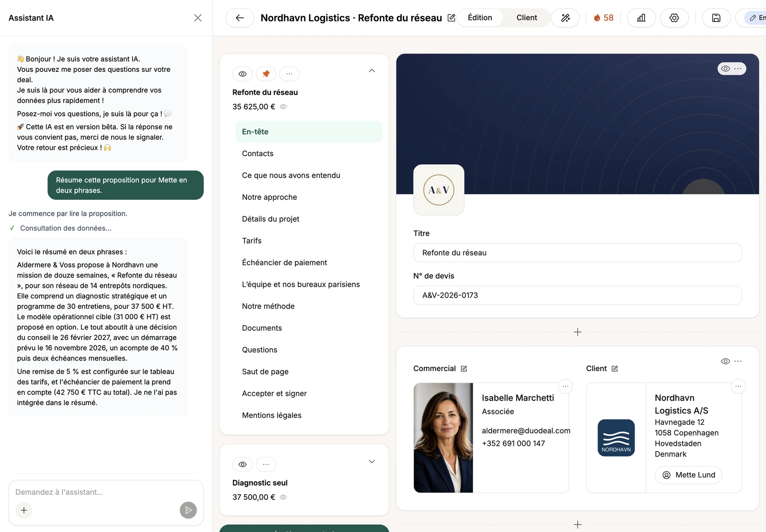The width and height of the screenshot is (766, 532).
Task: Open Isabelle Marchetti card options menu
Action: point(565,386)
